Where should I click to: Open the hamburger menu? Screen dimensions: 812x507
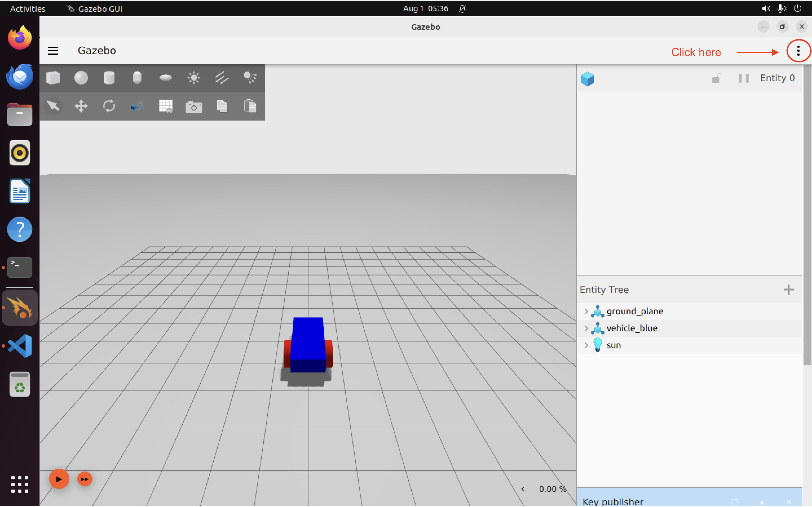click(x=53, y=51)
